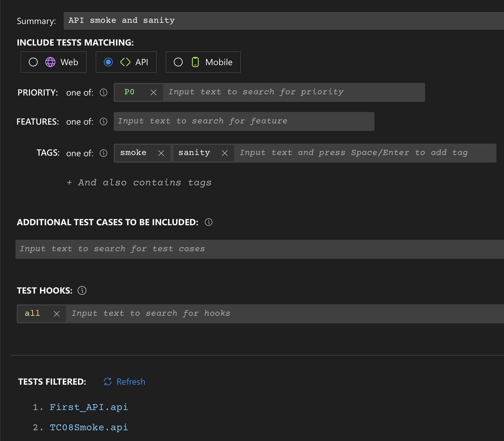Screen dimensions: 504x441
Task: Click the Priority info icon
Action: pos(104,92)
